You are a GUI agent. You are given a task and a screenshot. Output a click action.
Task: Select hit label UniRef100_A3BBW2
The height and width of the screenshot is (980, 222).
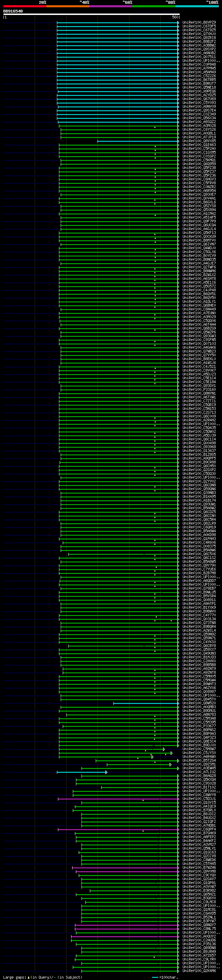click(199, 45)
